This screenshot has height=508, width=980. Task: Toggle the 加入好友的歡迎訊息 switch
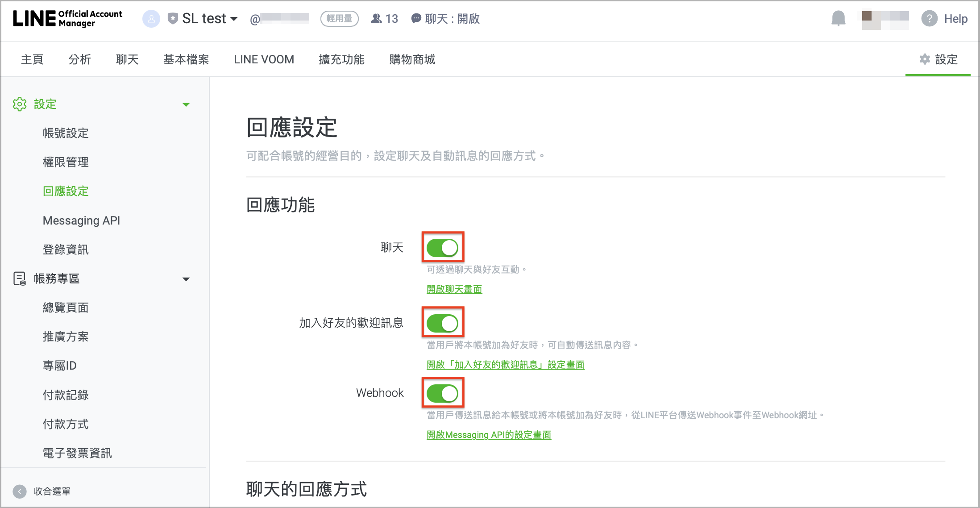(x=443, y=323)
